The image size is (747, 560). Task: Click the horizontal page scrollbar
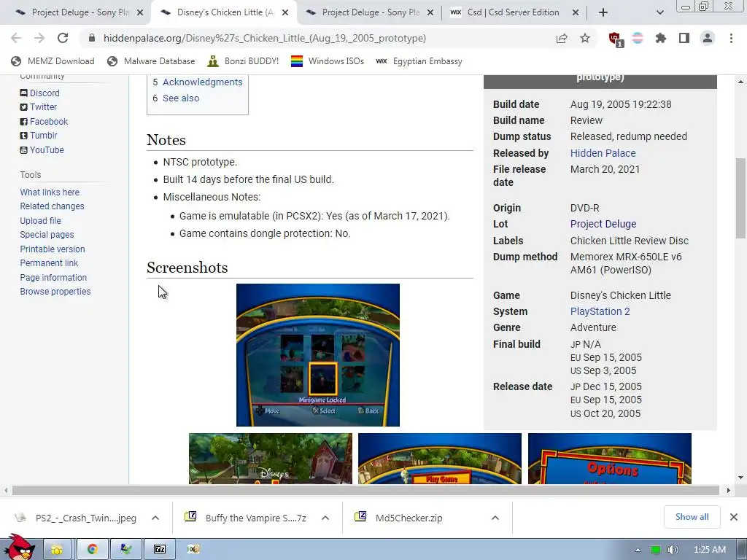(x=366, y=490)
